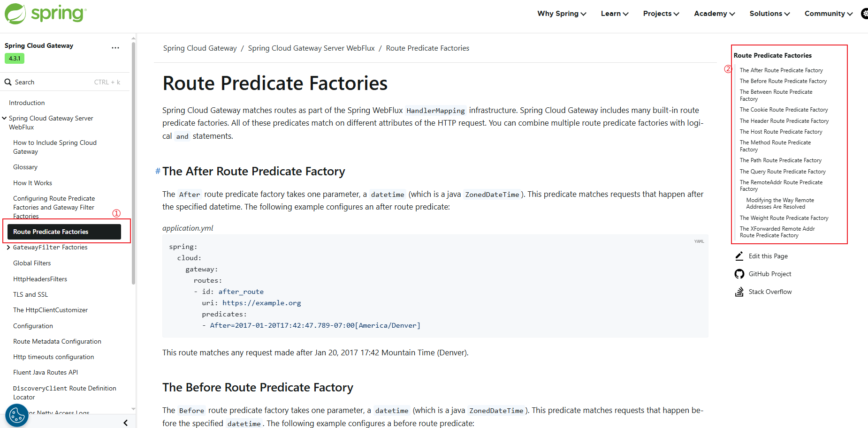
Task: Jump to The Method Route Predicate Factory
Action: [775, 146]
